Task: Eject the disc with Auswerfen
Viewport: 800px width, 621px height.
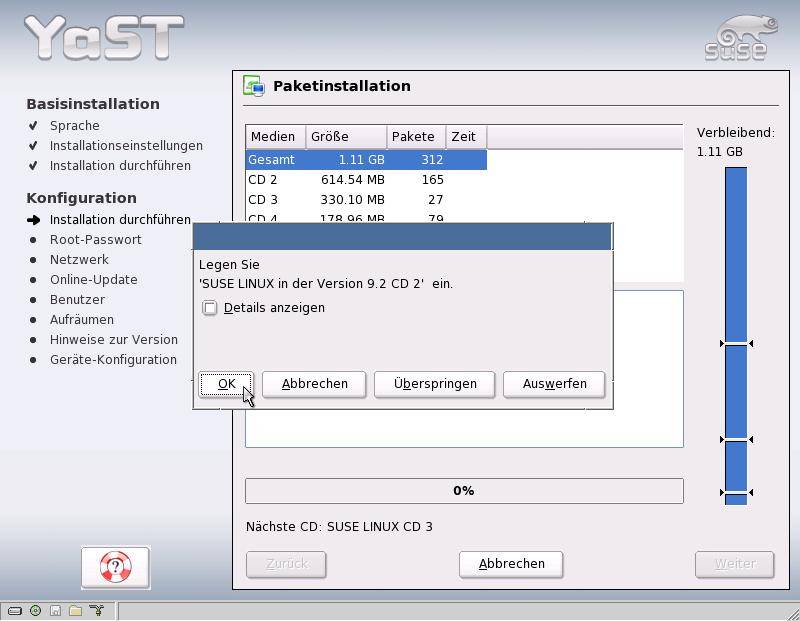Action: tap(554, 384)
